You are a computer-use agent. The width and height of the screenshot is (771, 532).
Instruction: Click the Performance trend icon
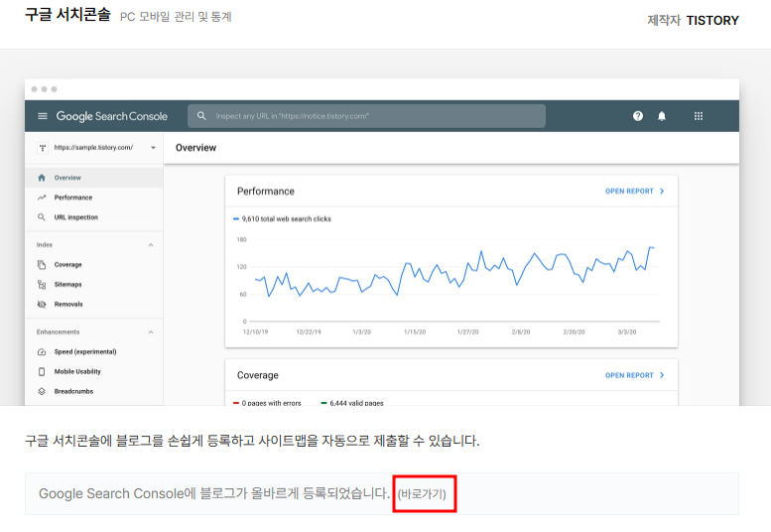click(x=42, y=198)
